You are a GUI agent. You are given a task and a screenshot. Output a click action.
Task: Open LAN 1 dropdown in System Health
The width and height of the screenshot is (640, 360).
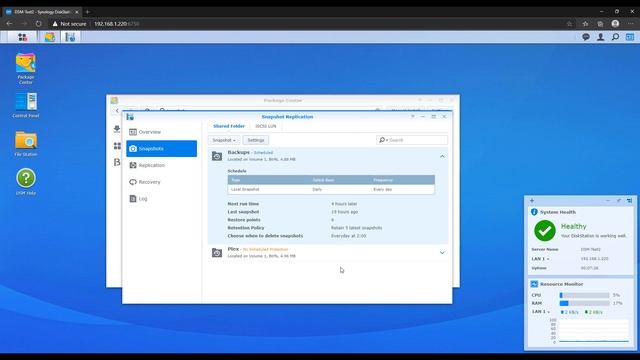tap(540, 259)
